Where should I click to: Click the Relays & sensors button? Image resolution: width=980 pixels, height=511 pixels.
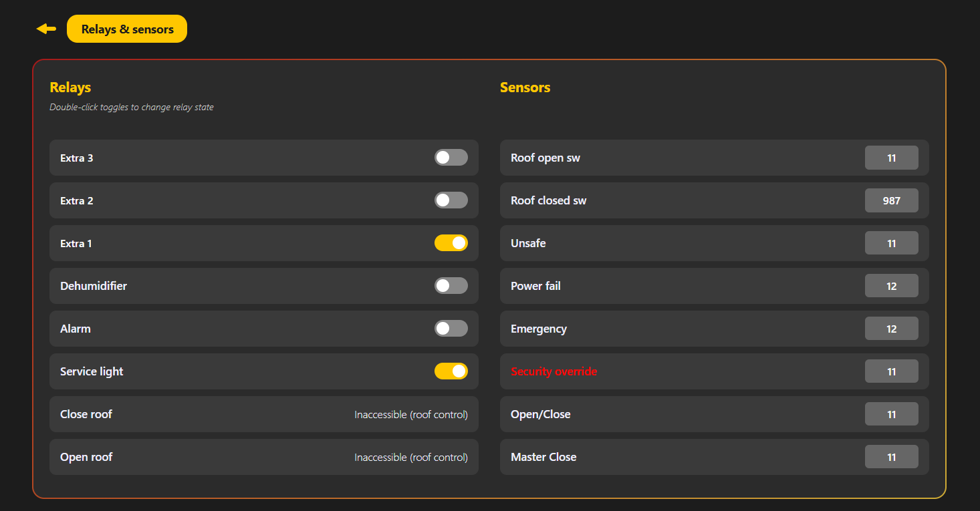point(127,29)
